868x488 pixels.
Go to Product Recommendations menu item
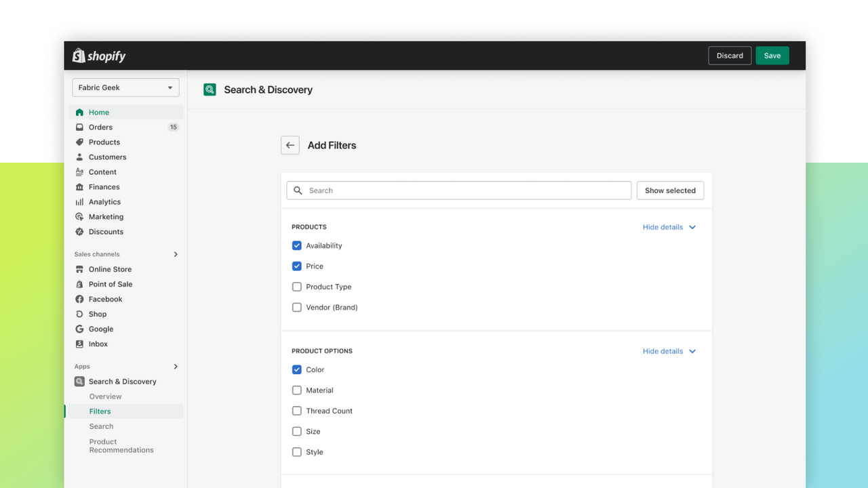pyautogui.click(x=121, y=446)
